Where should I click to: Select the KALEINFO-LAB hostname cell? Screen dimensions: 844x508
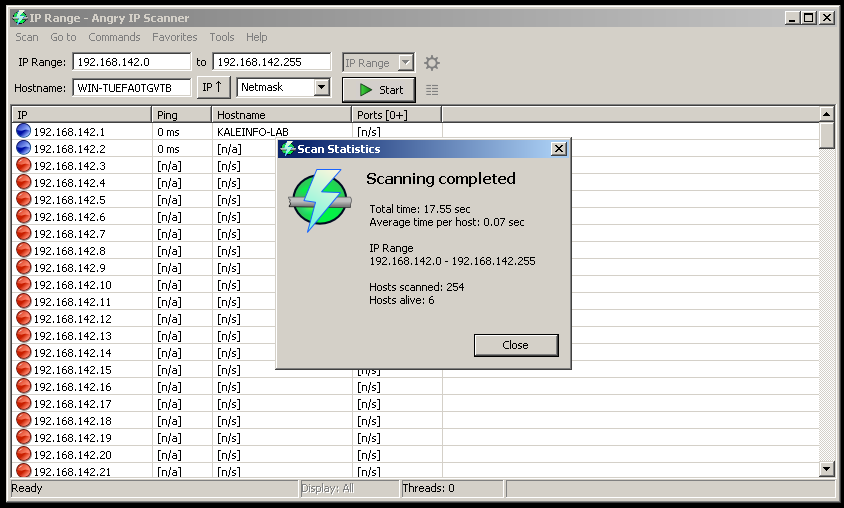(253, 132)
